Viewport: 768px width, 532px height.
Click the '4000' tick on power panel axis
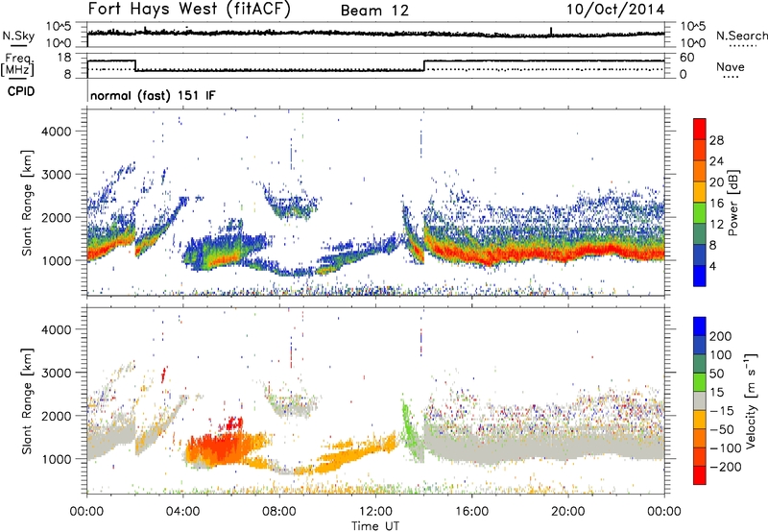(56, 132)
